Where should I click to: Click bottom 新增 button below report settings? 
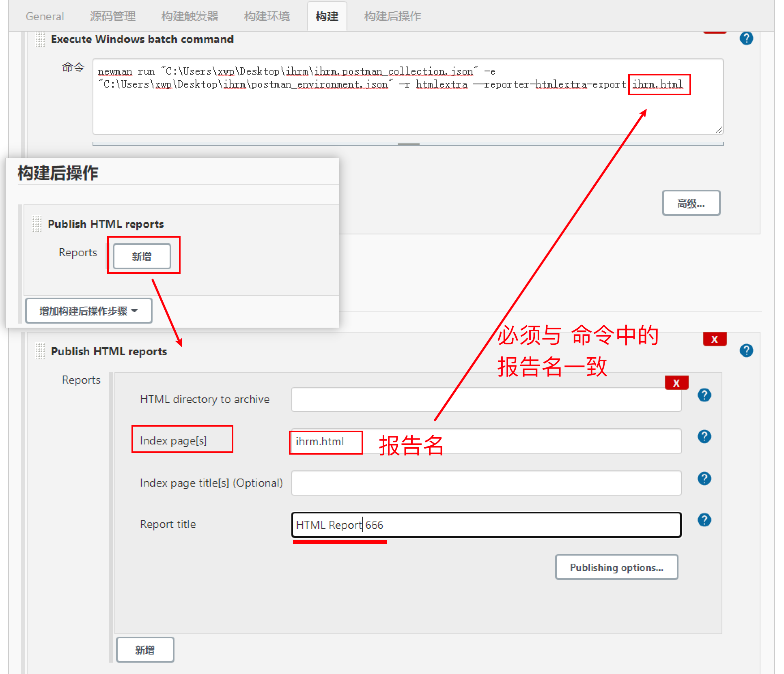pos(145,650)
